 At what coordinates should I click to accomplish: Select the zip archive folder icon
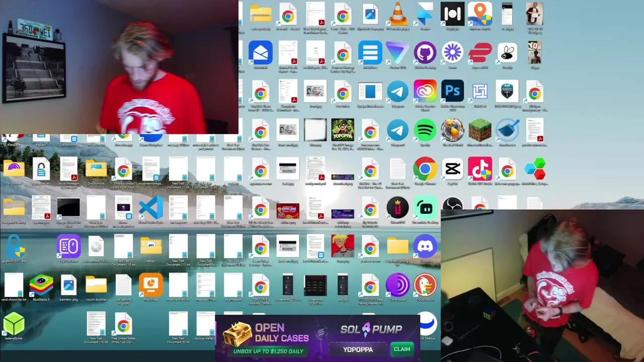[261, 14]
